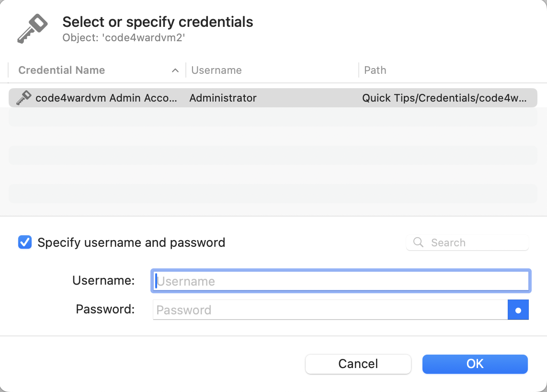Viewport: 547px width, 392px height.
Task: Click the magnifying glass search icon
Action: tap(418, 242)
